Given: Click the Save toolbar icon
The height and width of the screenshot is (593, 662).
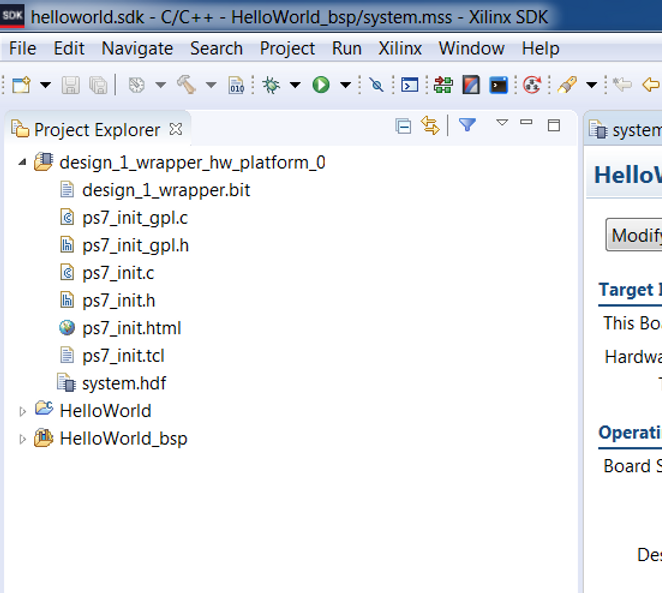Looking at the screenshot, I should [x=71, y=85].
